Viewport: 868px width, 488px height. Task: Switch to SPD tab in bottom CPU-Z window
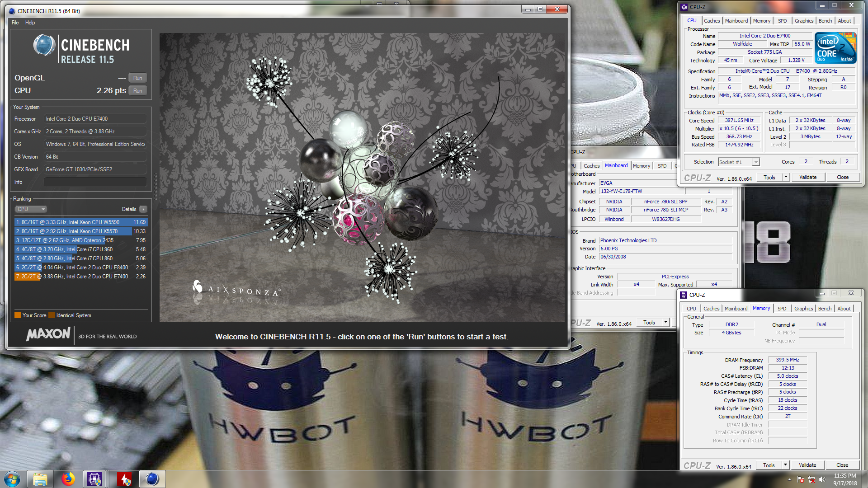[782, 309]
